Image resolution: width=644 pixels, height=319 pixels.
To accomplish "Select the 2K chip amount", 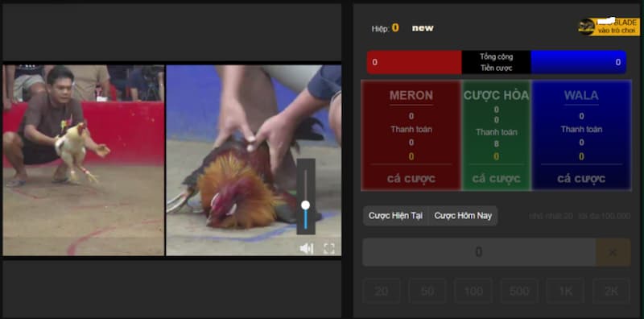I will [611, 291].
